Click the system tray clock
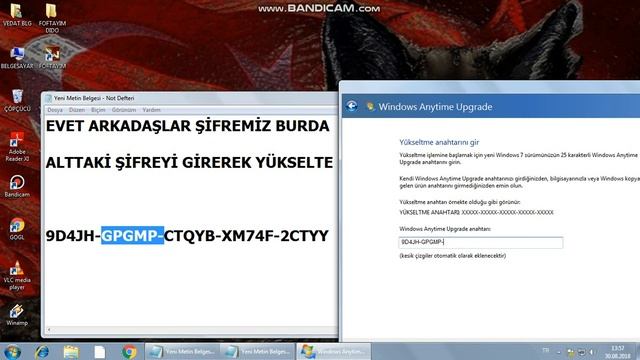The height and width of the screenshot is (360, 640). (617, 352)
